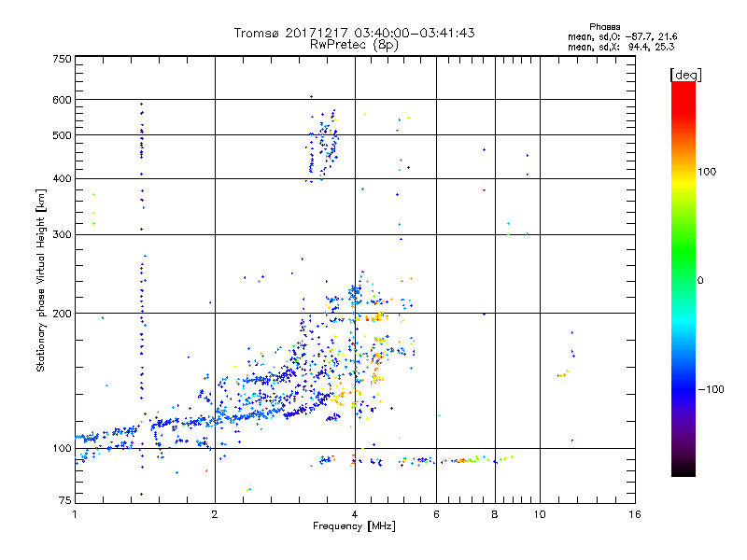Click the y-axis label '400'
This screenshot has height=560, width=747.
tap(62, 178)
